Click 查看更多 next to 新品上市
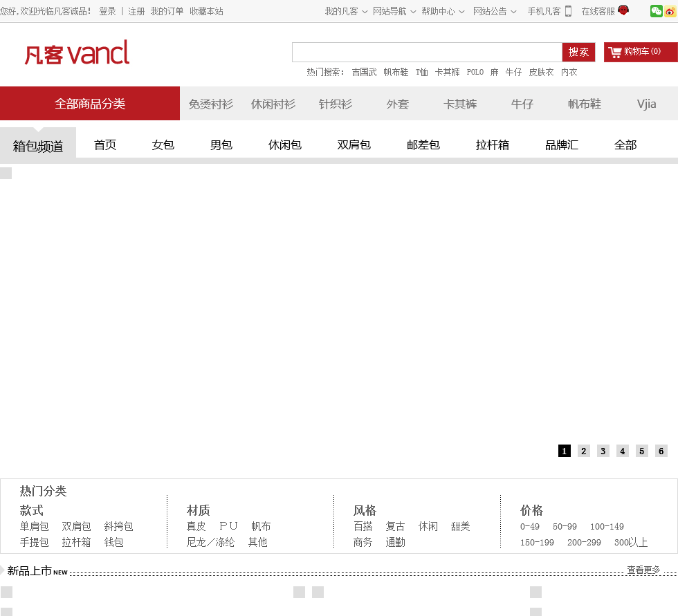This screenshot has height=616, width=678. (644, 570)
